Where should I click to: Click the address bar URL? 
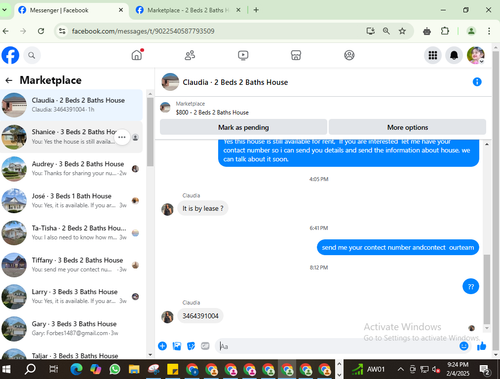143,31
